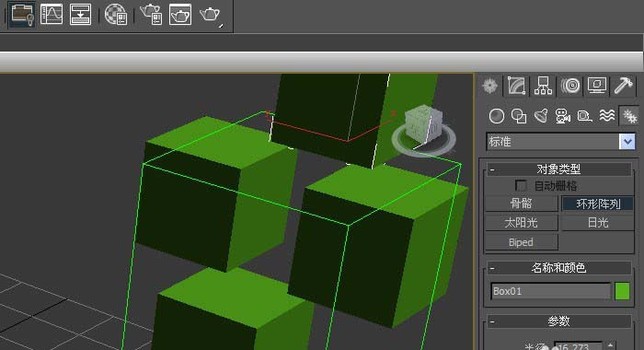Viewport: 644px width, 350px height.
Task: Enable the 自动栅格 checkbox
Action: pyautogui.click(x=521, y=185)
